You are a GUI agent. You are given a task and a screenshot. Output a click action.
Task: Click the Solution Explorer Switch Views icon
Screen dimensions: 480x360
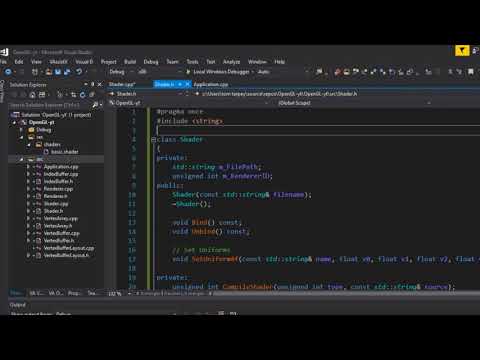point(42,95)
